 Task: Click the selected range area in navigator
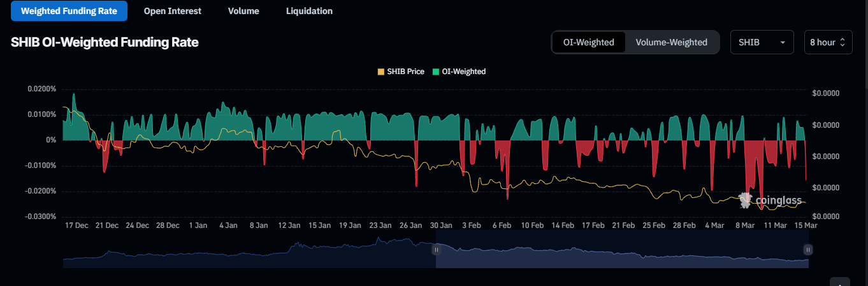pos(621,252)
